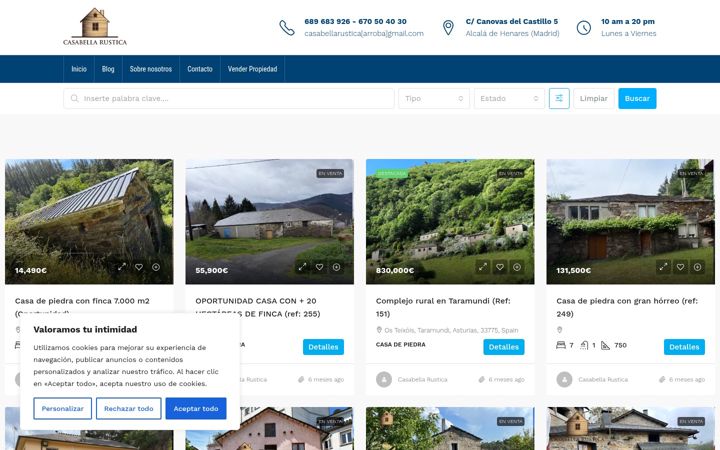Expand image on 14,490€ listing
The image size is (720, 450).
coord(122,267)
